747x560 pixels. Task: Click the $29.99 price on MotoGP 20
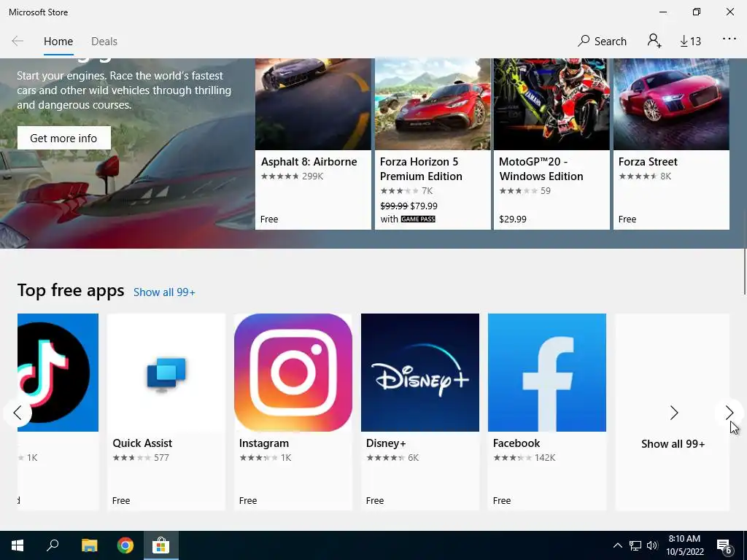pyautogui.click(x=513, y=219)
